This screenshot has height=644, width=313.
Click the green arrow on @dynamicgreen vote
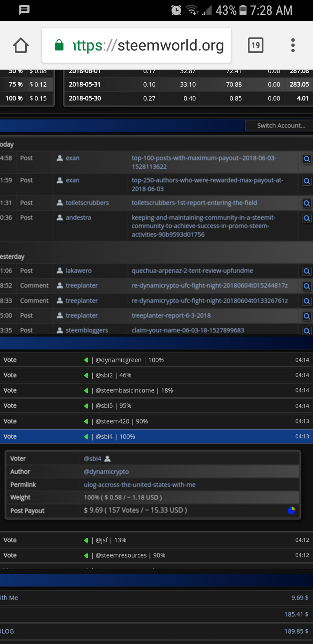[x=86, y=360]
